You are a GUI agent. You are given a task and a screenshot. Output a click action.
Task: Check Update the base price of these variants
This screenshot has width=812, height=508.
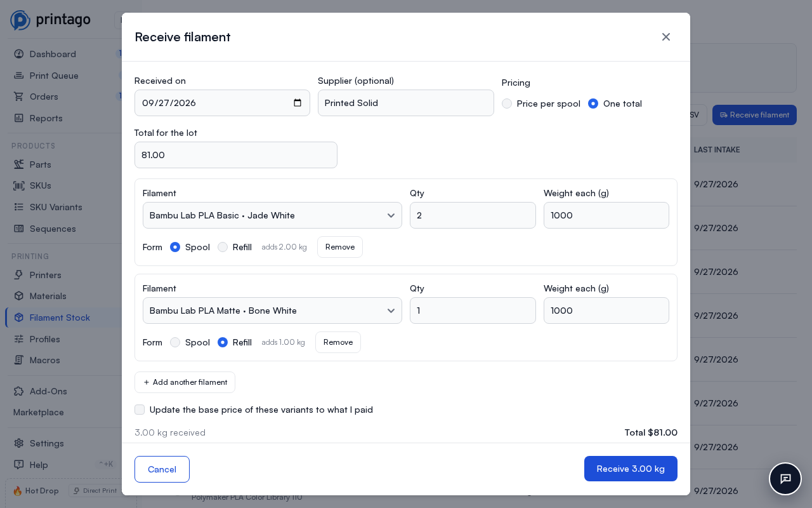140,410
